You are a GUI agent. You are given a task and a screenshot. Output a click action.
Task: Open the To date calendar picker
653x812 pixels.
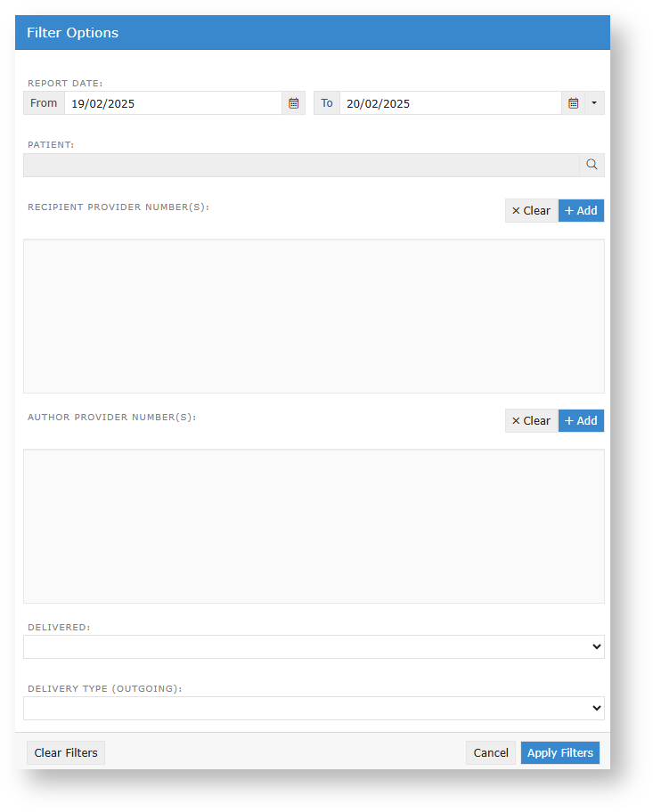(574, 103)
